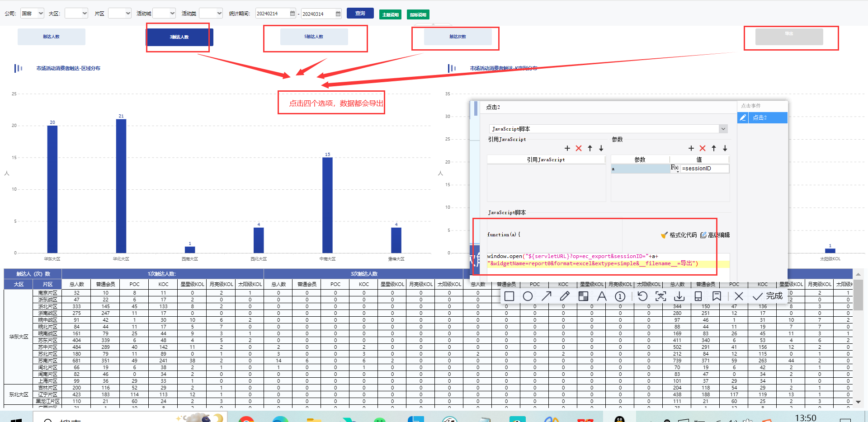
Task: Click the =sessionID value field
Action: (x=704, y=169)
